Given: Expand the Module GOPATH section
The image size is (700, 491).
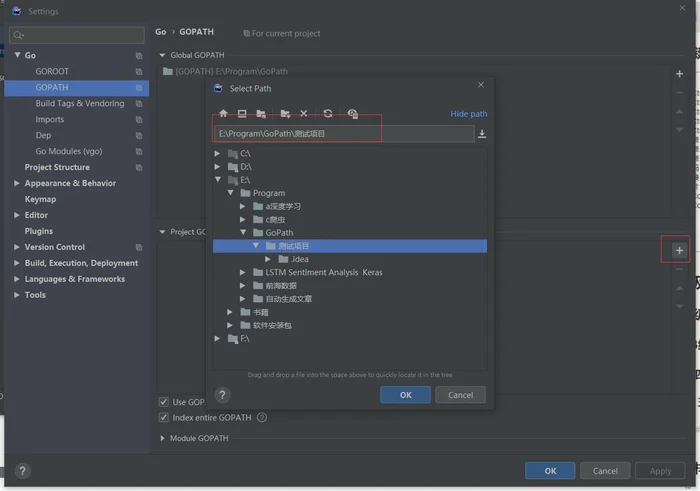Looking at the screenshot, I should 162,438.
